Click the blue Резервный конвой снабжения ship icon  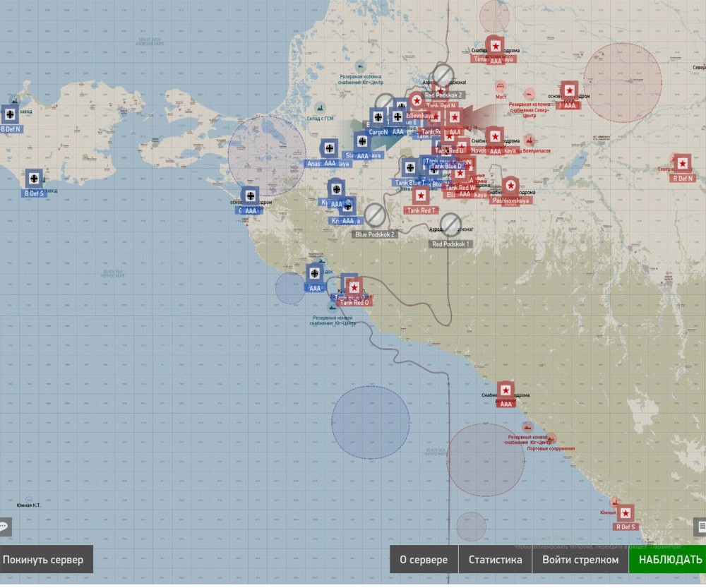pyautogui.click(x=333, y=308)
